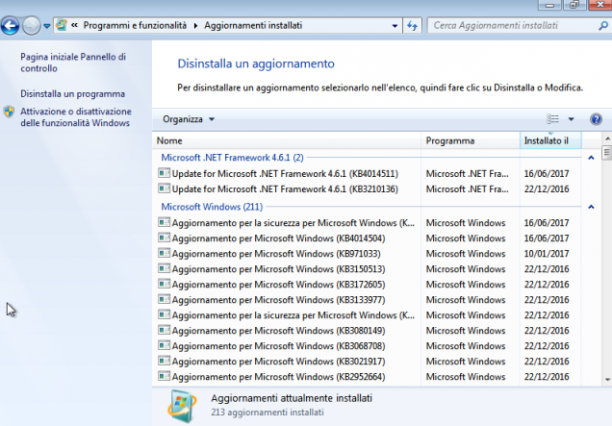Collapse the Microsoft .NET Framework 4.6.1 group
Viewport: 612px width, 426px height.
(x=591, y=158)
